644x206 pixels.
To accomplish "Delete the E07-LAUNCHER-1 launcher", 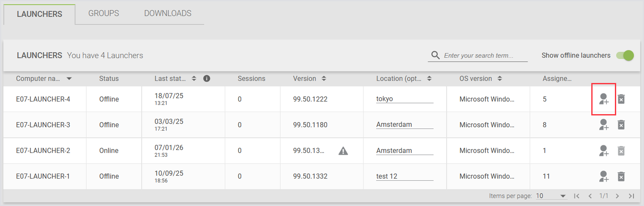I will (x=621, y=177).
